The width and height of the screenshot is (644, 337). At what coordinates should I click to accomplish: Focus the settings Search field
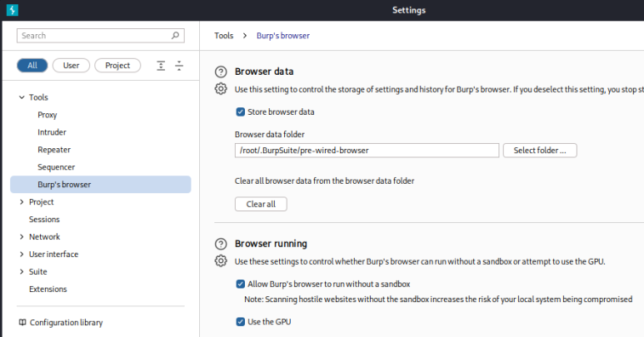(x=101, y=36)
